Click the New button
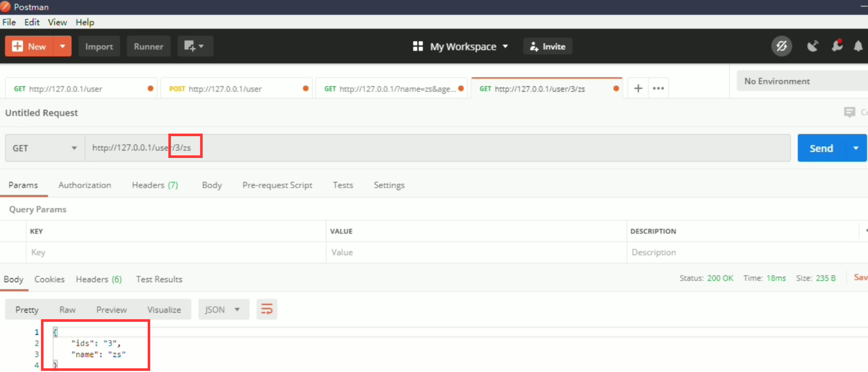 tap(29, 46)
